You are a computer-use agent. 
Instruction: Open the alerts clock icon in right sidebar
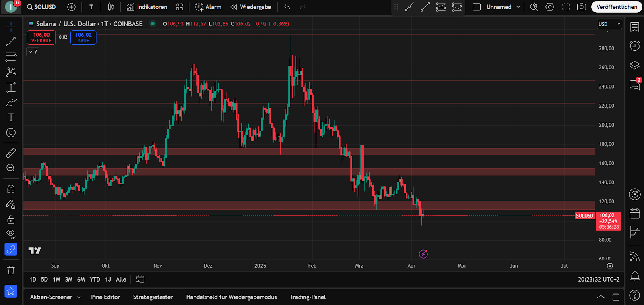(634, 46)
